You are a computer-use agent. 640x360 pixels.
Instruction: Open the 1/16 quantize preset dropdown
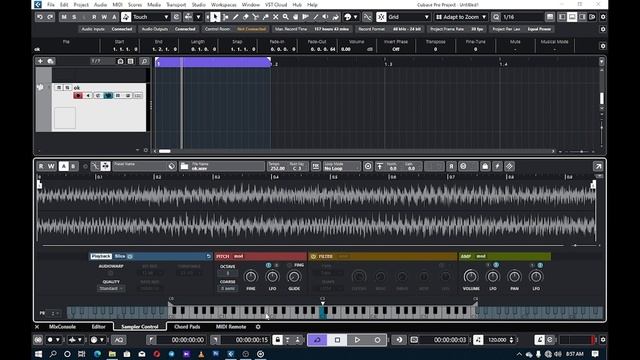point(522,17)
